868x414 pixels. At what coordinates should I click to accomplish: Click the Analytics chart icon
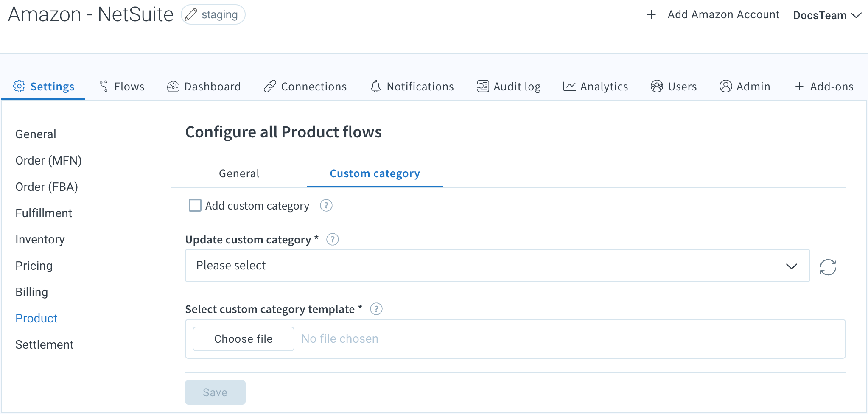click(x=569, y=87)
